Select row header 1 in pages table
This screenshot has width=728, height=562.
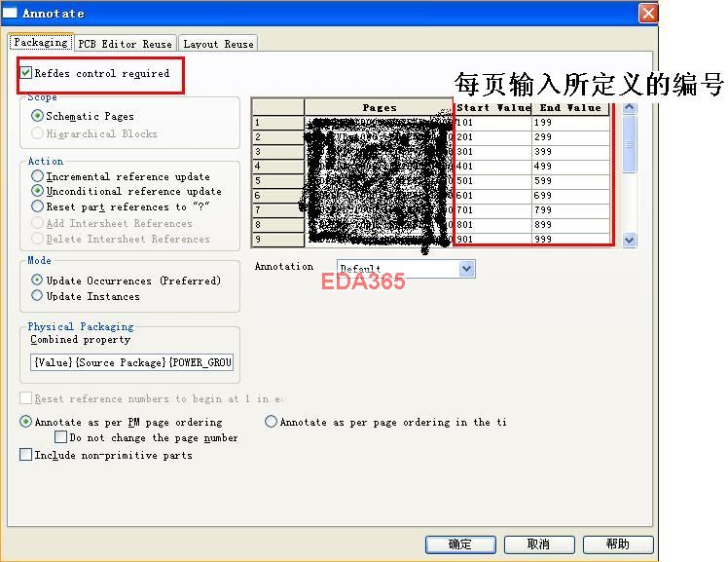(278, 122)
